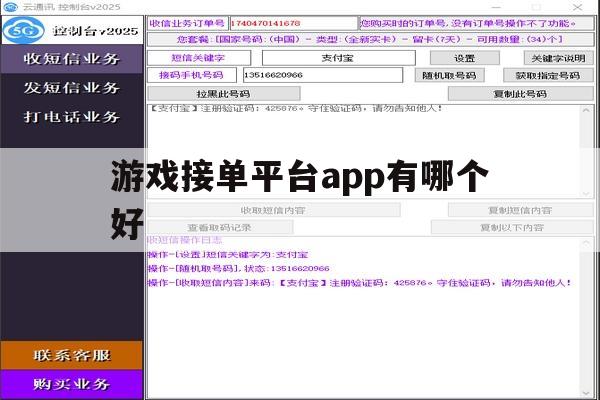Click the 购买业务 button
The image size is (600, 400).
72,384
